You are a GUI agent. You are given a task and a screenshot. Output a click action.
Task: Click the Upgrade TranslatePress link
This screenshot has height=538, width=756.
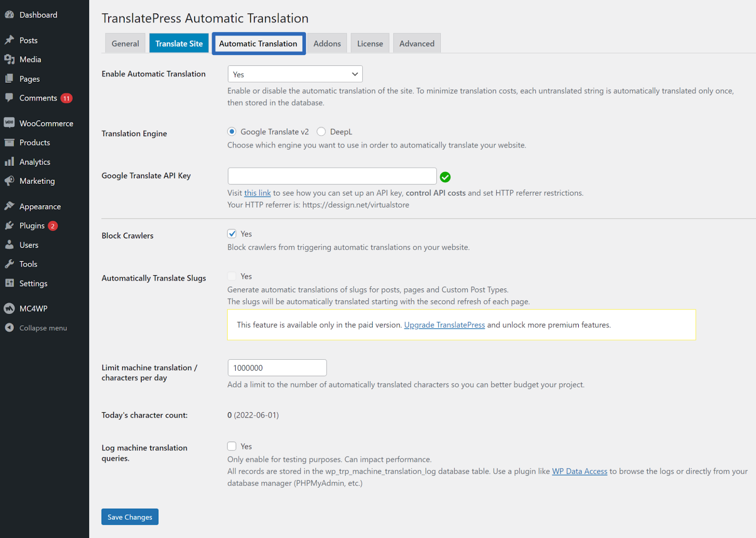click(x=445, y=325)
